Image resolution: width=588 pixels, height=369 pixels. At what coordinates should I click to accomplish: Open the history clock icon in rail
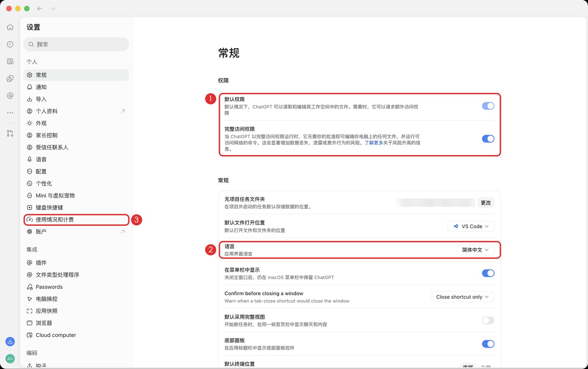[10, 44]
